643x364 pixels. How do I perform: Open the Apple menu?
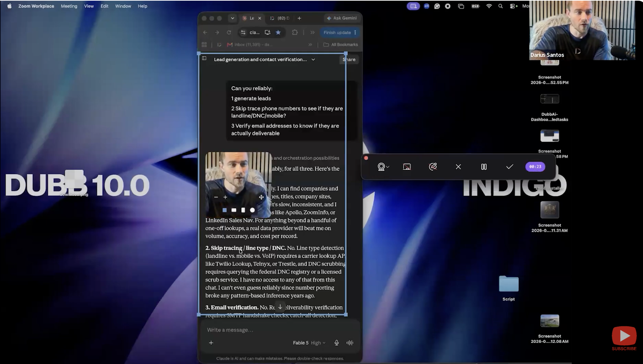[9, 6]
